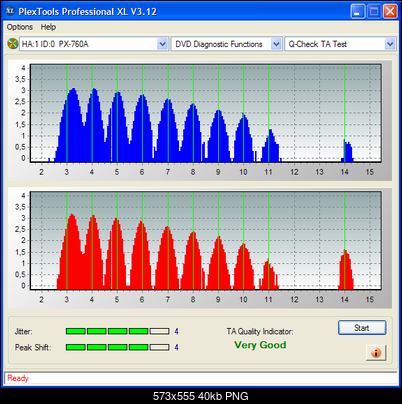Click the red peak at 14 in the bottom graph

346,269
